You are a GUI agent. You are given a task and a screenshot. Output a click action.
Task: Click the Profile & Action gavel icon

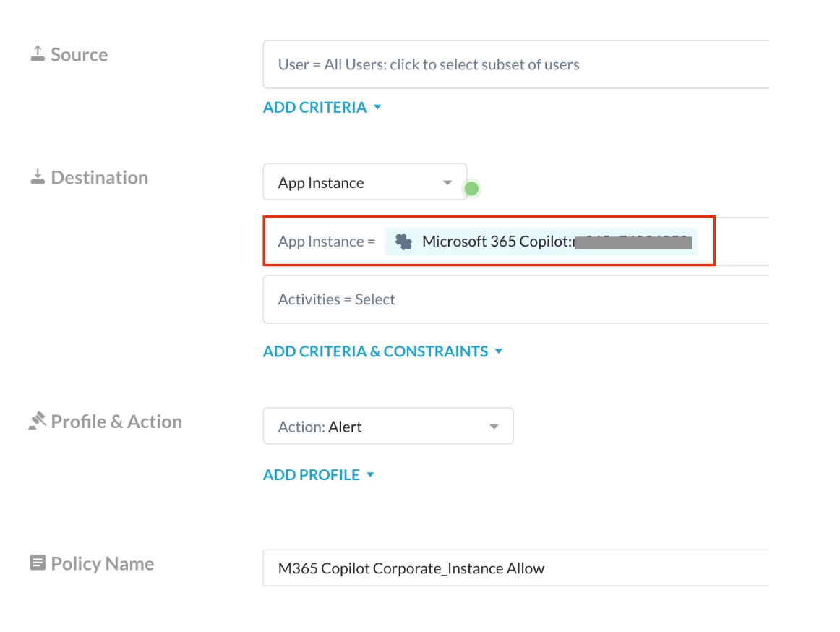pyautogui.click(x=38, y=421)
